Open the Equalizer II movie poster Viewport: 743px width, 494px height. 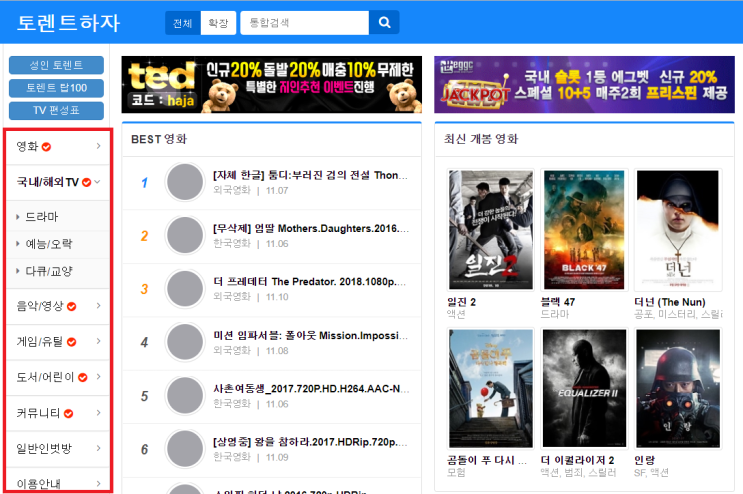tap(584, 388)
